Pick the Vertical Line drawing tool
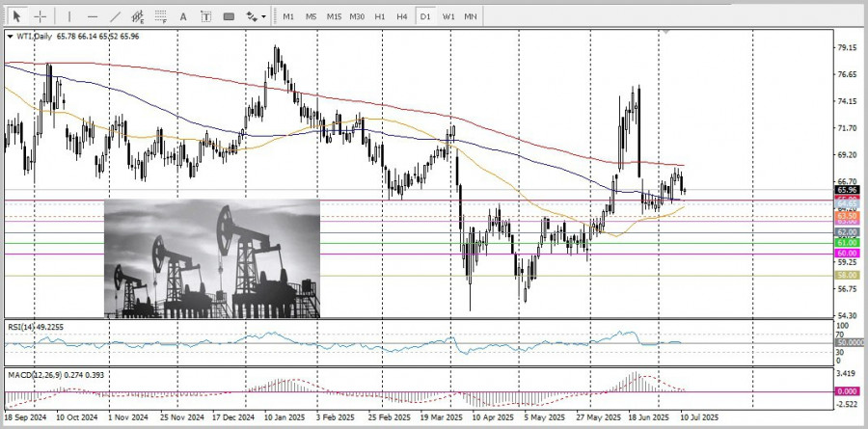 pyautogui.click(x=68, y=16)
